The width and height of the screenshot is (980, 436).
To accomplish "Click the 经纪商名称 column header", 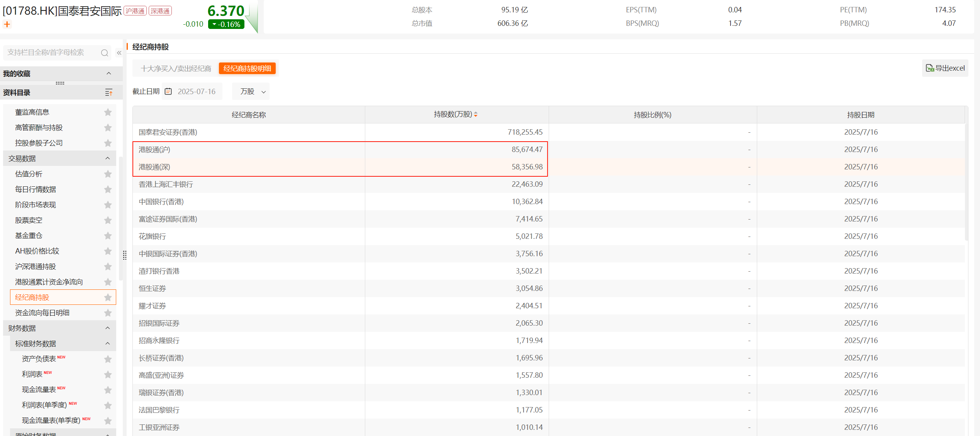I will (249, 115).
